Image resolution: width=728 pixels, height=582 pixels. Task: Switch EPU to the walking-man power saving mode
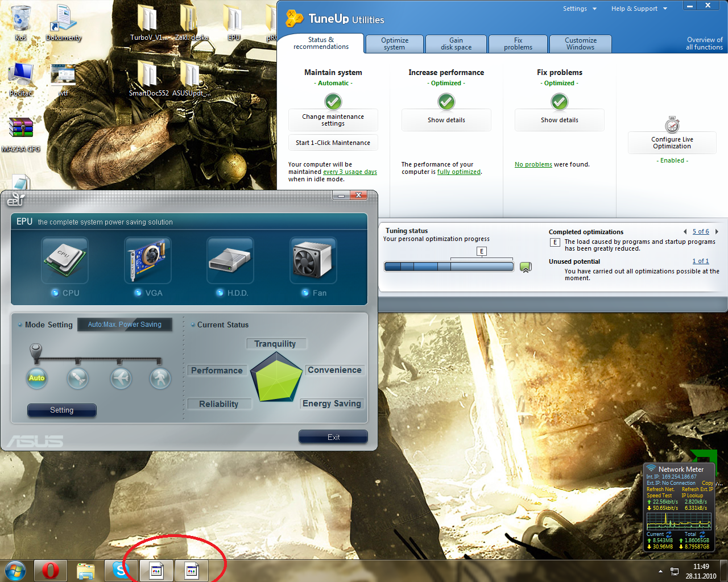(x=160, y=378)
